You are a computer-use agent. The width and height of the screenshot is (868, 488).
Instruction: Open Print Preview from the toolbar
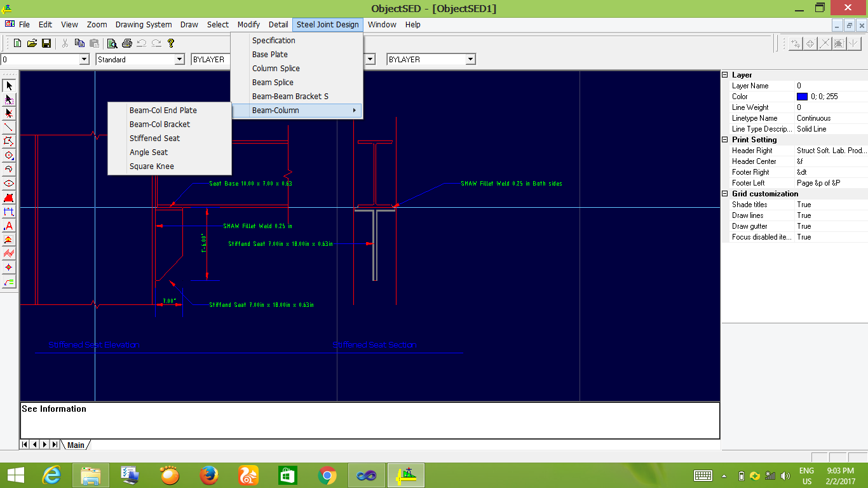point(112,43)
